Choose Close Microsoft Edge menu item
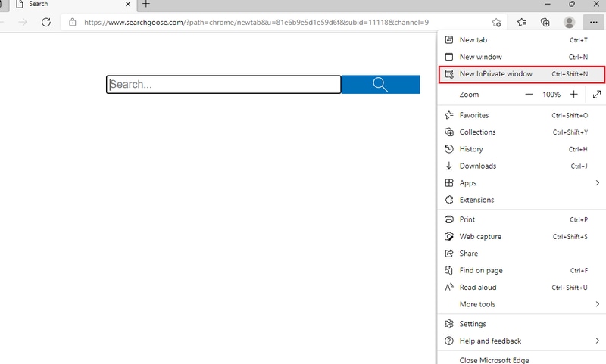 [521, 359]
